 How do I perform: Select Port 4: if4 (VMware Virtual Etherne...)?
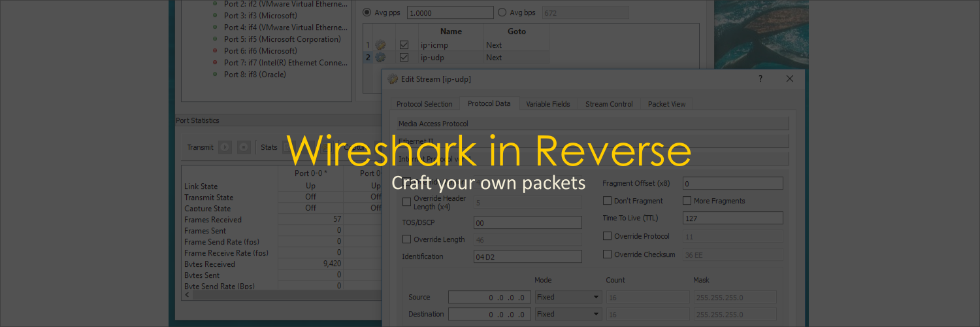point(286,27)
